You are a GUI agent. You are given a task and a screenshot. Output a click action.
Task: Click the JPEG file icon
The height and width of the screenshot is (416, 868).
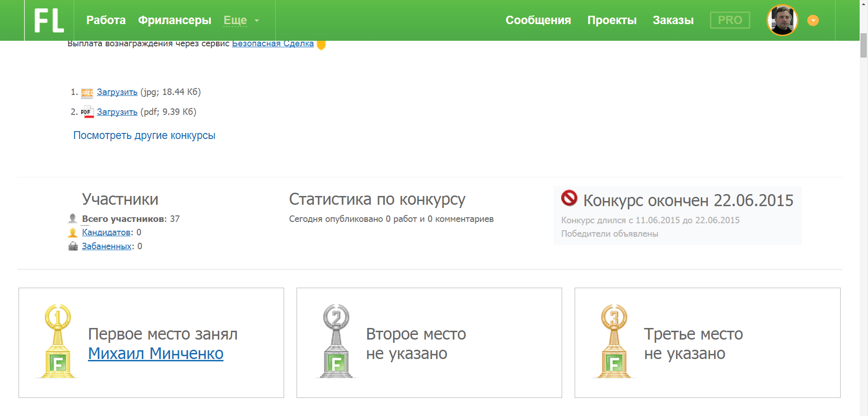(87, 93)
